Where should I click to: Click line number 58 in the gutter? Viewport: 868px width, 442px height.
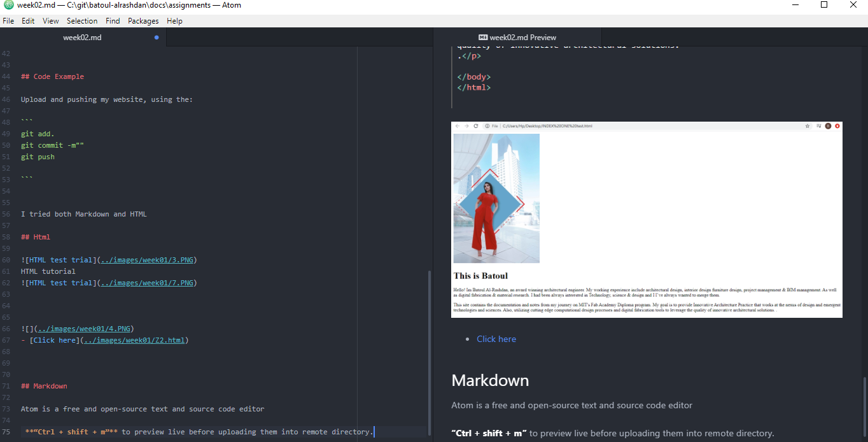pyautogui.click(x=6, y=237)
